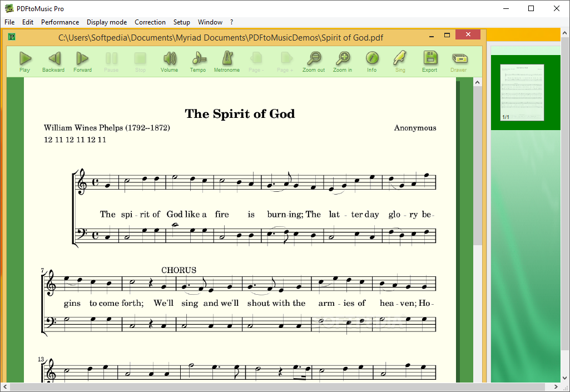The height and width of the screenshot is (392, 570).
Task: Maximize the Spirit of God.pdf document window
Action: coord(447,35)
